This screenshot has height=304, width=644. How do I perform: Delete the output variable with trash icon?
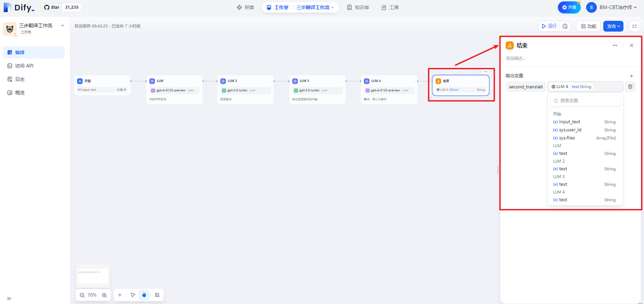tap(630, 86)
